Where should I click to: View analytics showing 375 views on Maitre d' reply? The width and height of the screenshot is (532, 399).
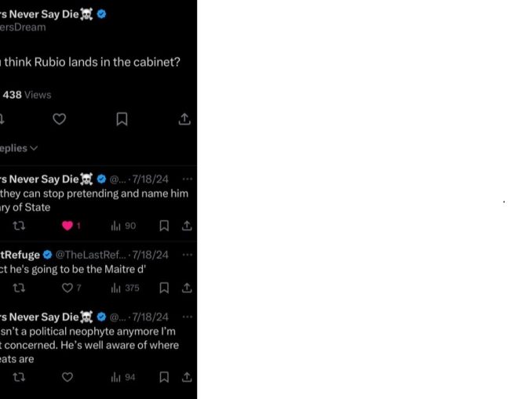point(125,288)
